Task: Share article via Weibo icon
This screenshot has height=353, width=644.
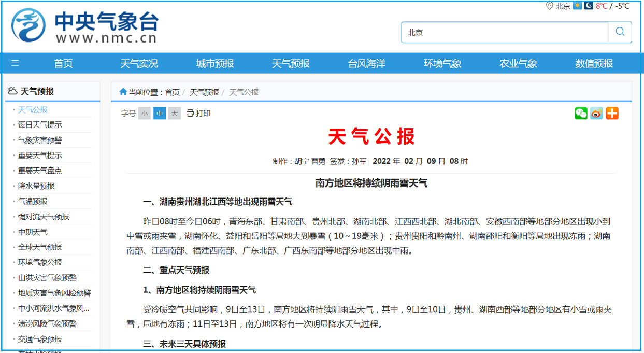Action: click(596, 114)
